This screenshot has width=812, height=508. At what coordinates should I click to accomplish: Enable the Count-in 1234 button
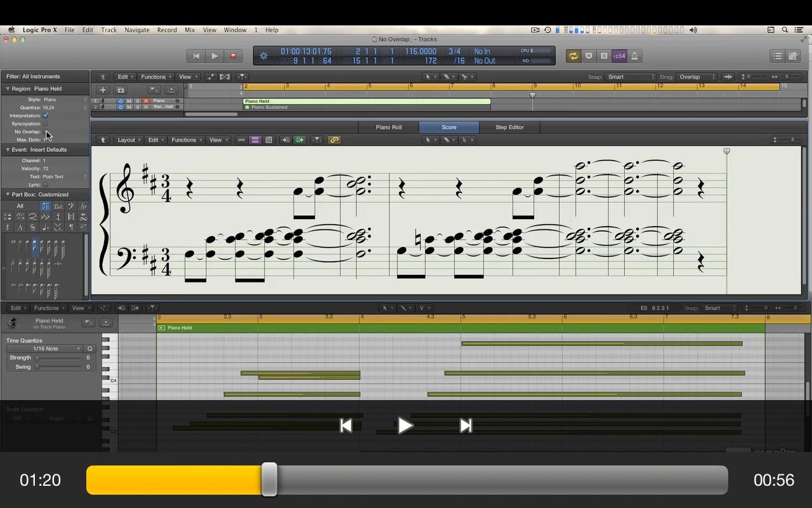click(619, 56)
